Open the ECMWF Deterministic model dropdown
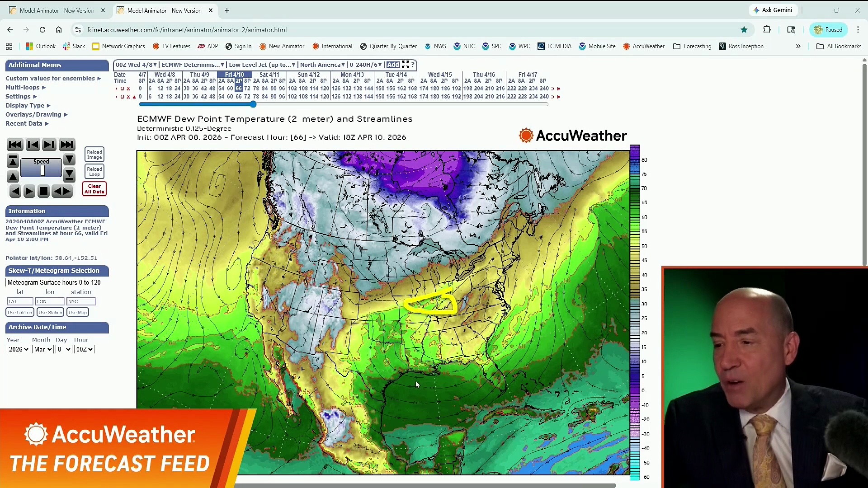The width and height of the screenshot is (868, 488). coord(193,65)
